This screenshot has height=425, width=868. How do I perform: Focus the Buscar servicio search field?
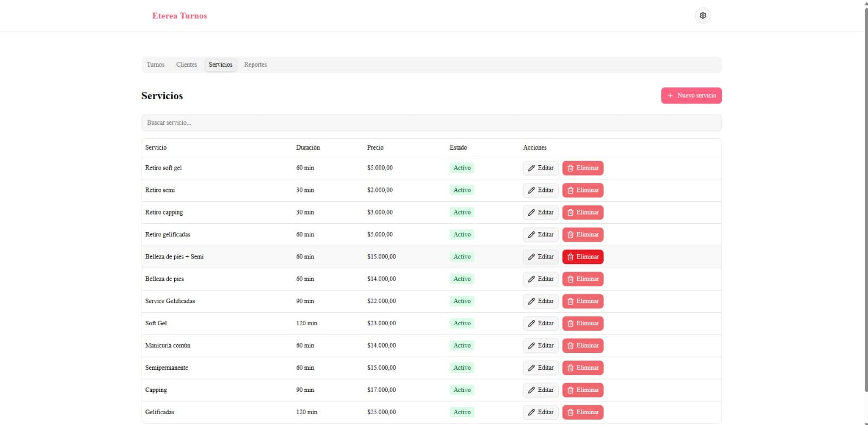(x=431, y=123)
